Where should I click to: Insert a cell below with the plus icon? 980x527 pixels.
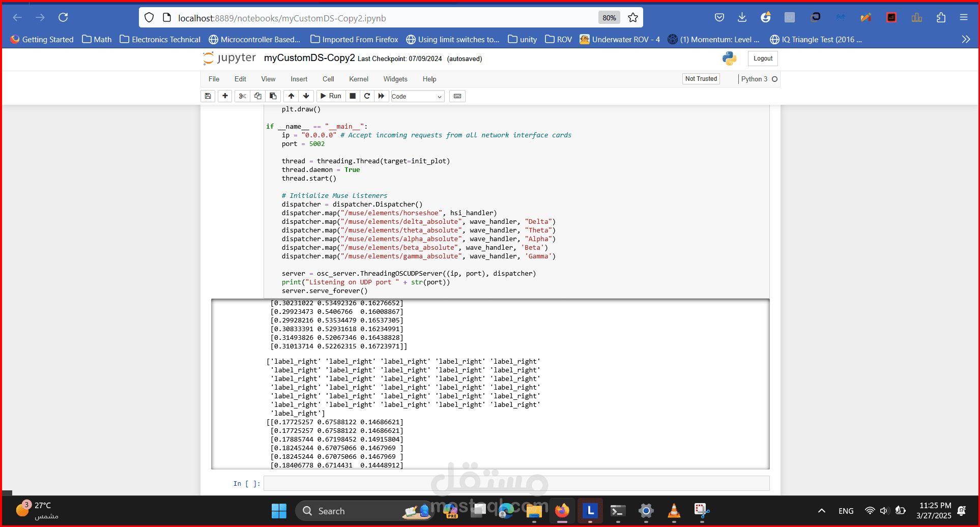coord(225,96)
